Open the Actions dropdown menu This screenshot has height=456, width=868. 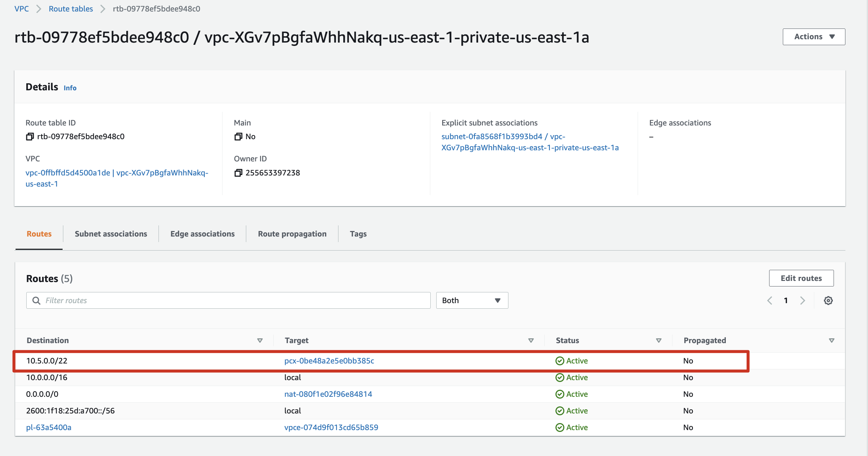click(x=814, y=37)
